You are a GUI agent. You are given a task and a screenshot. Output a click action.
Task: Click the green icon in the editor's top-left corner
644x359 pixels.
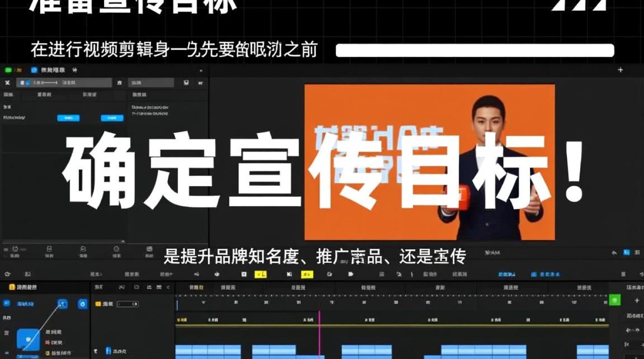8,70
